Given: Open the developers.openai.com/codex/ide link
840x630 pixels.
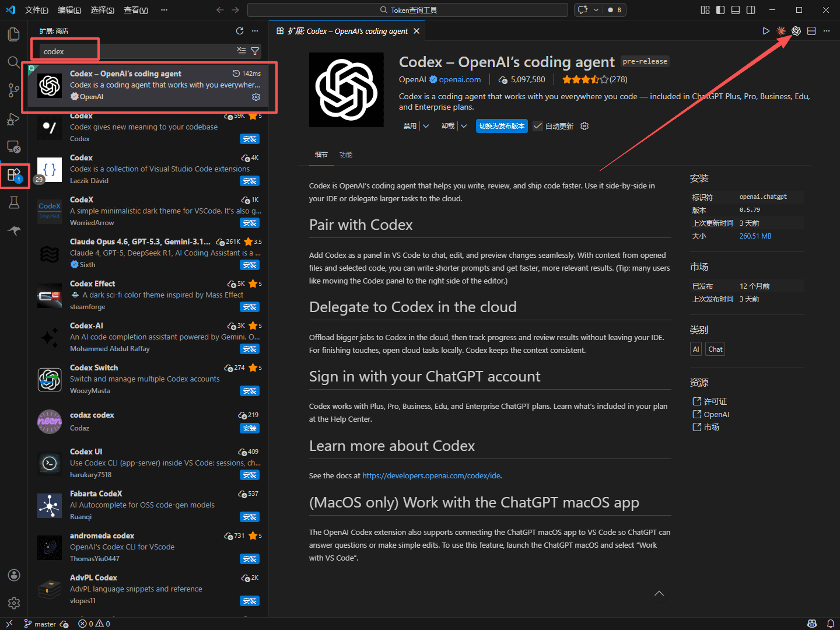Looking at the screenshot, I should coord(431,475).
